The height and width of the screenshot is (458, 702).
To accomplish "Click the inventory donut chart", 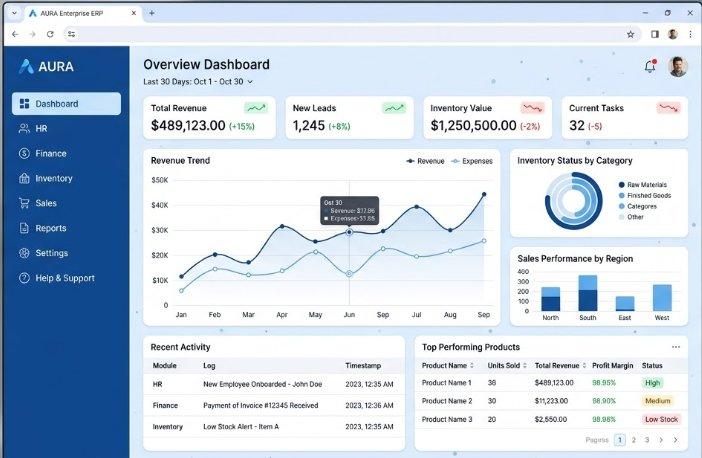I will tap(574, 201).
